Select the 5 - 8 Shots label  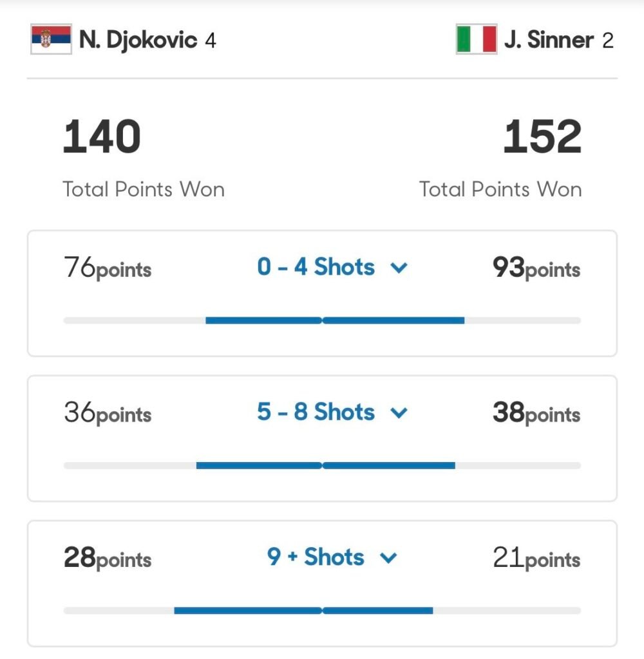click(316, 412)
